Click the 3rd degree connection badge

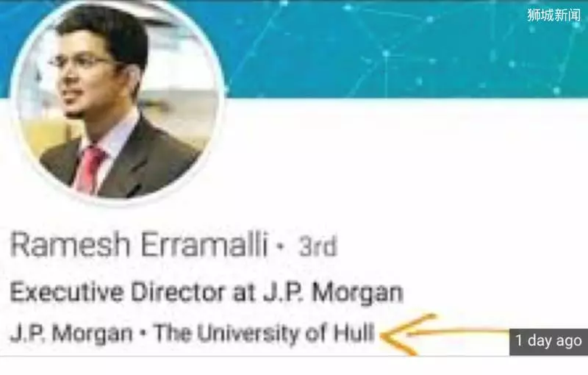coord(318,246)
